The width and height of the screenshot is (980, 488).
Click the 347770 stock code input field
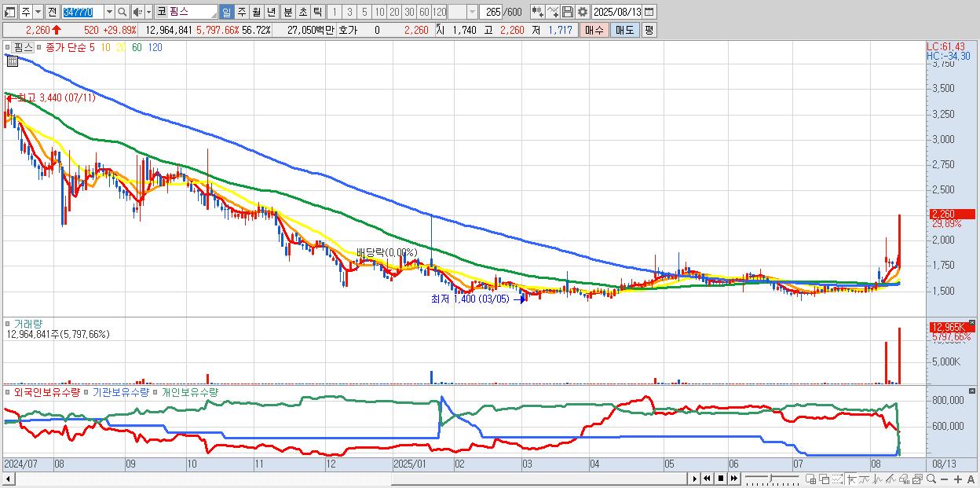(83, 12)
